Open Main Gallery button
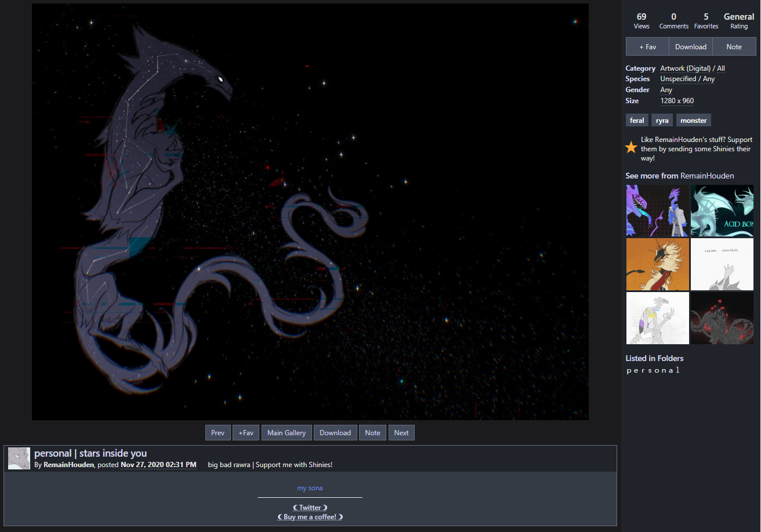761x532 pixels. pyautogui.click(x=287, y=433)
